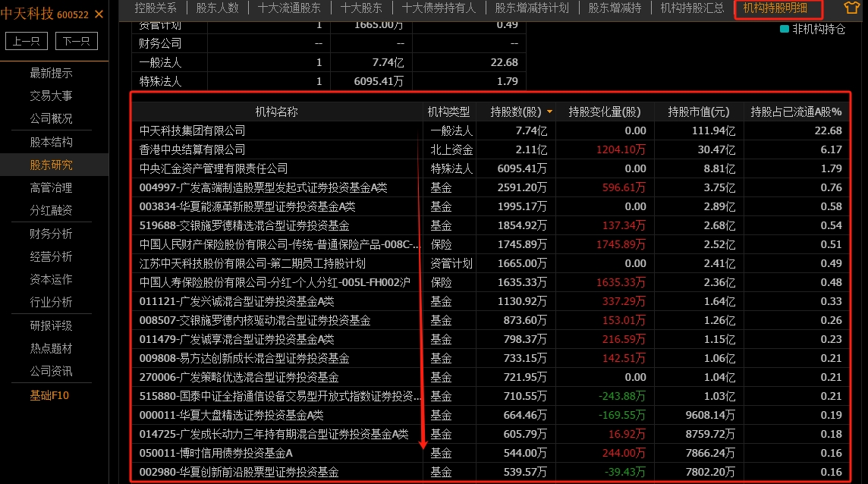Select fund 008507-交银施罗德内核驱动 row
This screenshot has width=868, height=484.
click(x=490, y=320)
